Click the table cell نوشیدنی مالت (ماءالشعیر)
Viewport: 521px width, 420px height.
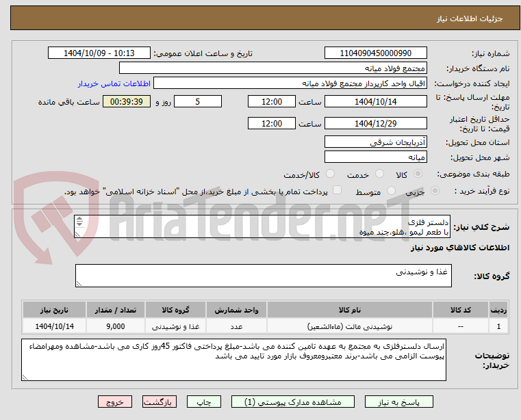(x=350, y=327)
